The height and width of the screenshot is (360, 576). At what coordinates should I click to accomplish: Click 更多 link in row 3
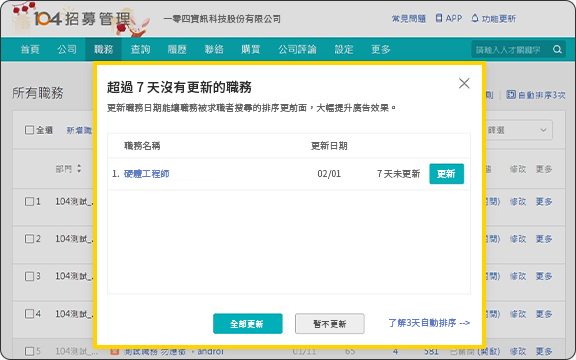(544, 276)
